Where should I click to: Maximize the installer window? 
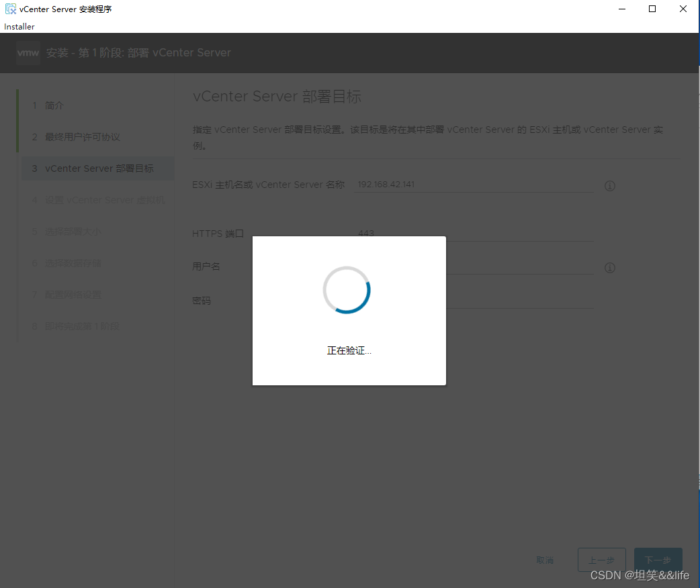(x=652, y=9)
